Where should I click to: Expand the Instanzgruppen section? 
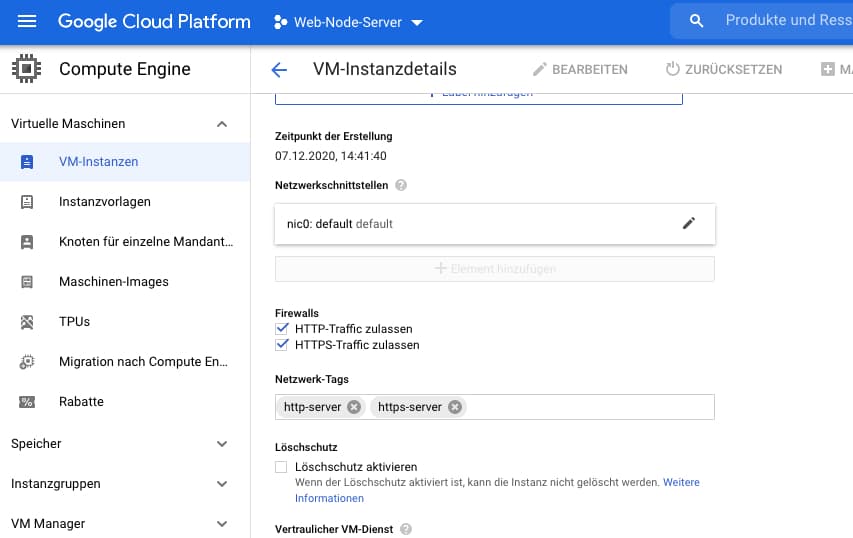coord(222,484)
